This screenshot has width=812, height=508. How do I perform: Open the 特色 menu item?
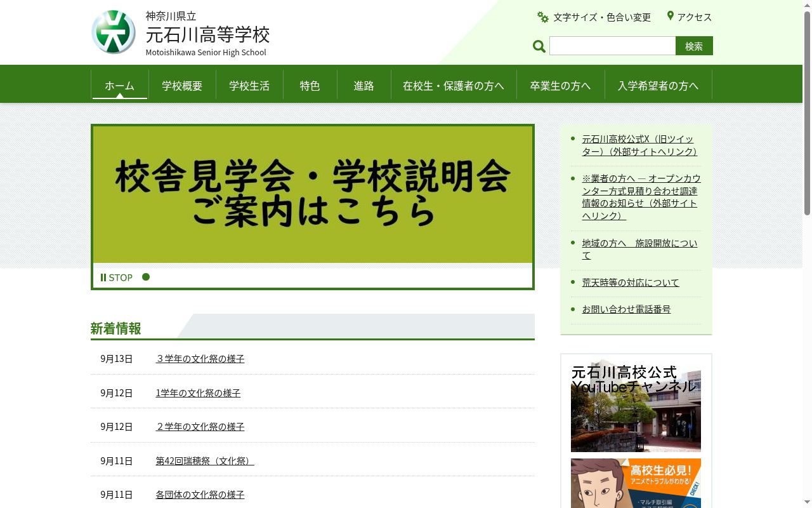tap(310, 86)
